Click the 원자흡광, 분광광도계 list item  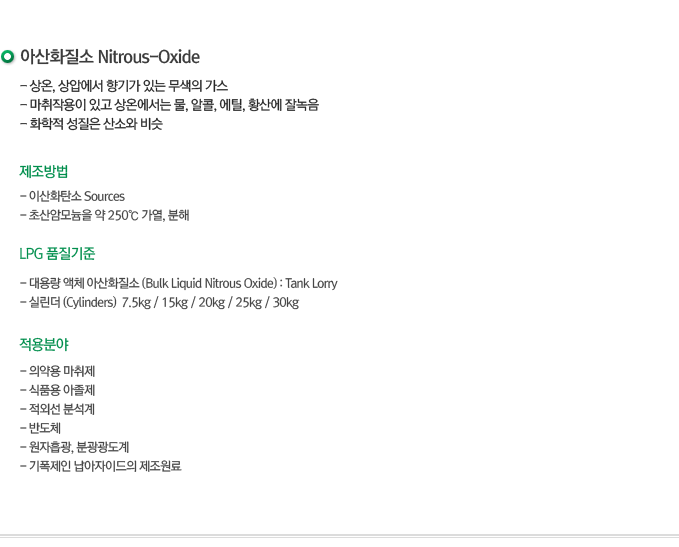(74, 447)
